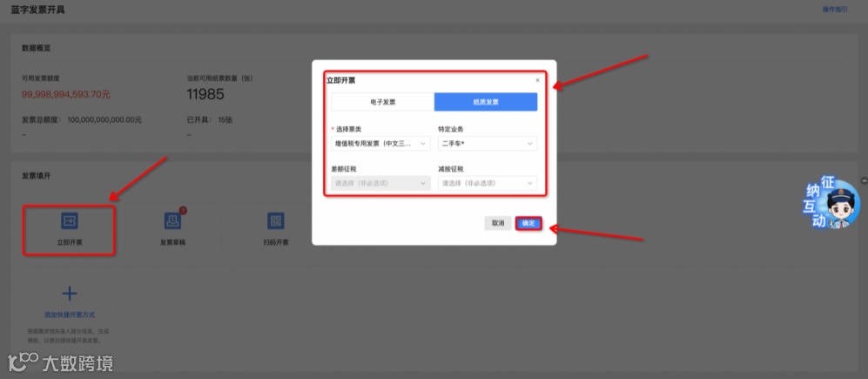Screen dimensions: 868x379
Task: Open the 选择票类 dropdown
Action: click(x=380, y=144)
